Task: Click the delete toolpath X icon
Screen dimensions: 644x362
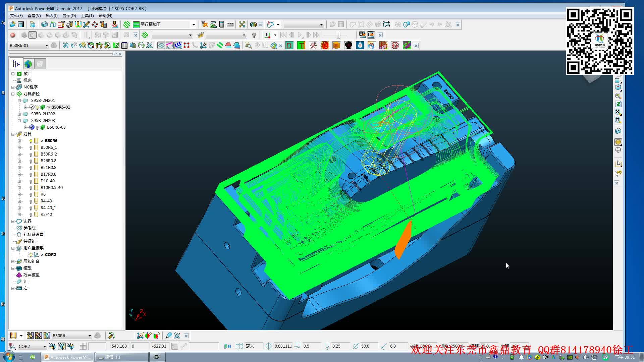Action: tap(150, 46)
